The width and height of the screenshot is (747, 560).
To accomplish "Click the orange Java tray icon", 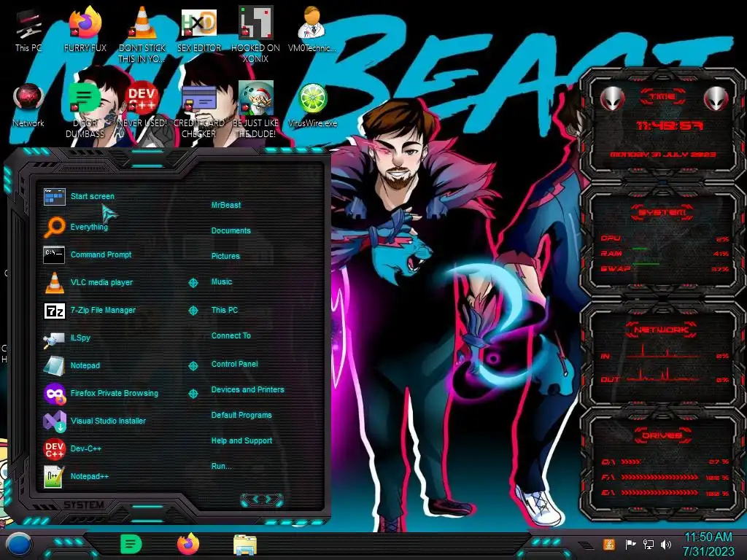I will coord(608,544).
